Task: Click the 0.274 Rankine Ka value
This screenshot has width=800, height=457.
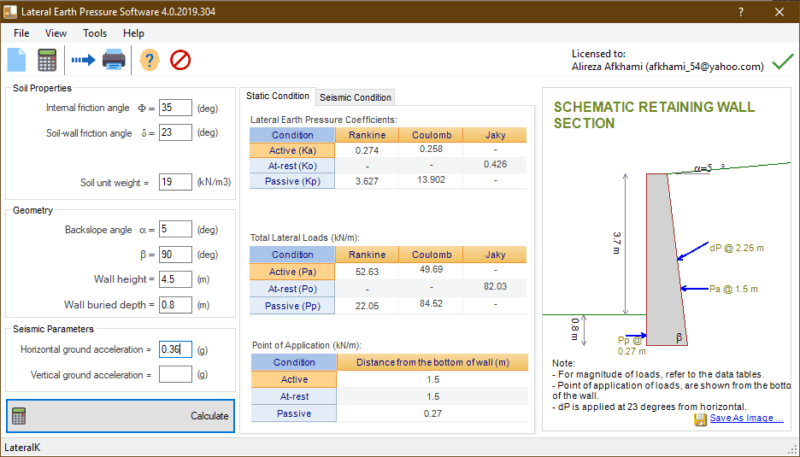Action: (367, 150)
